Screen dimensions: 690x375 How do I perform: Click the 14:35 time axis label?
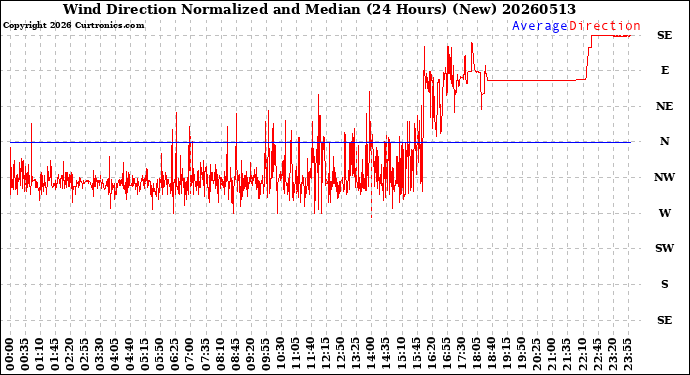385,354
